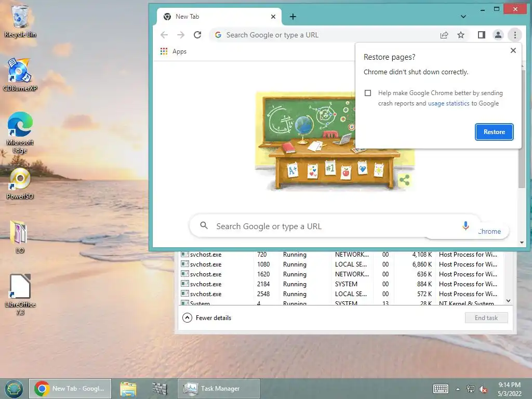Click Chrome back navigation arrow
The height and width of the screenshot is (399, 532).
point(164,35)
